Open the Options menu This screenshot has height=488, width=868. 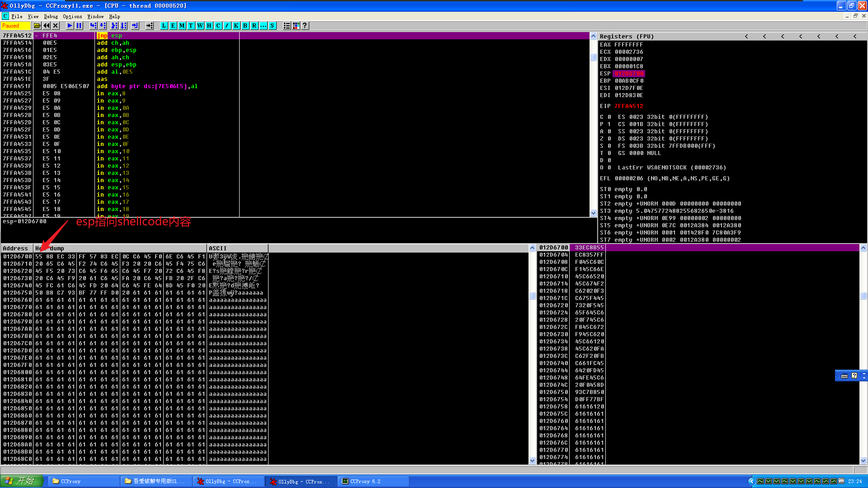pyautogui.click(x=72, y=16)
